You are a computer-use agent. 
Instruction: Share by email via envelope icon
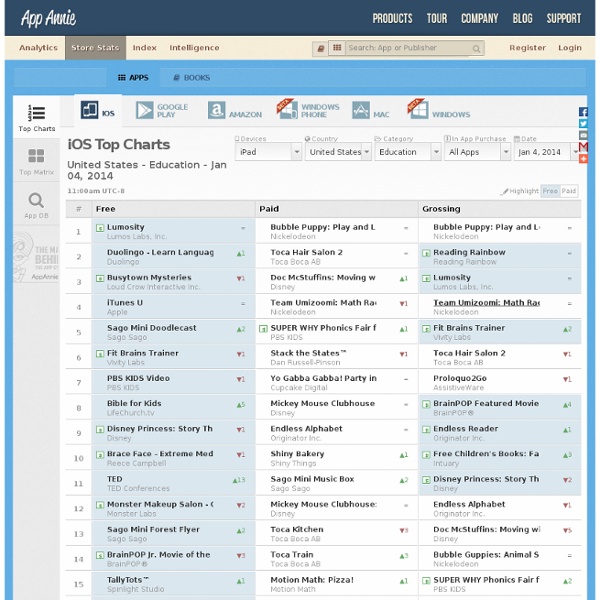pos(583,135)
